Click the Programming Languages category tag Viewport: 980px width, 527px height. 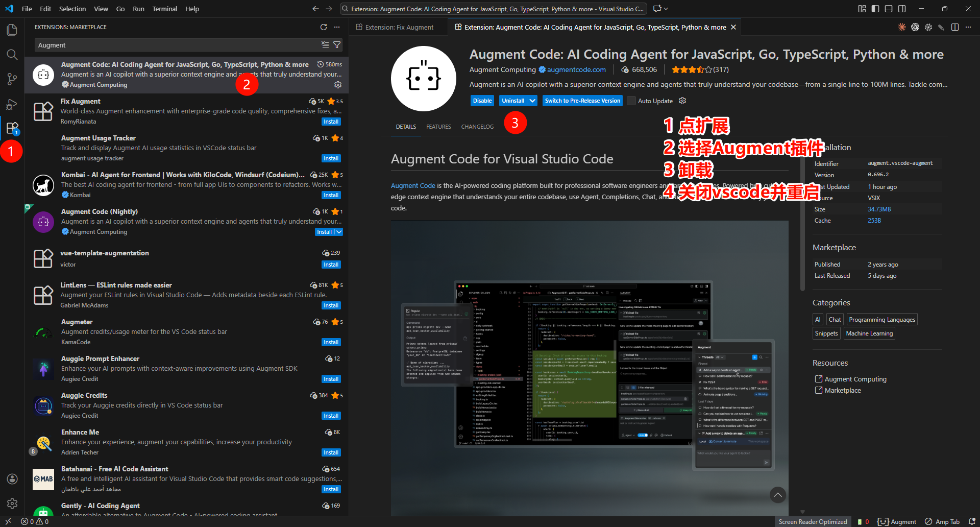(x=882, y=320)
